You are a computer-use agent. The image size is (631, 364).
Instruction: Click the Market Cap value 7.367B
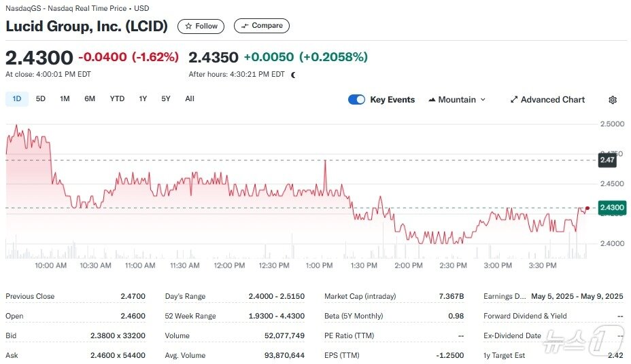click(451, 296)
